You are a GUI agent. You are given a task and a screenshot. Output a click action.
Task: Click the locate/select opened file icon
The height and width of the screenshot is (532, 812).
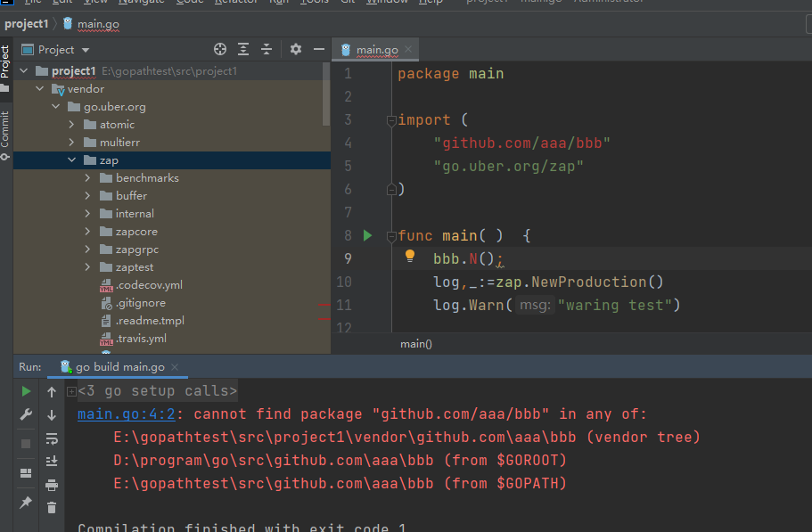(220, 49)
